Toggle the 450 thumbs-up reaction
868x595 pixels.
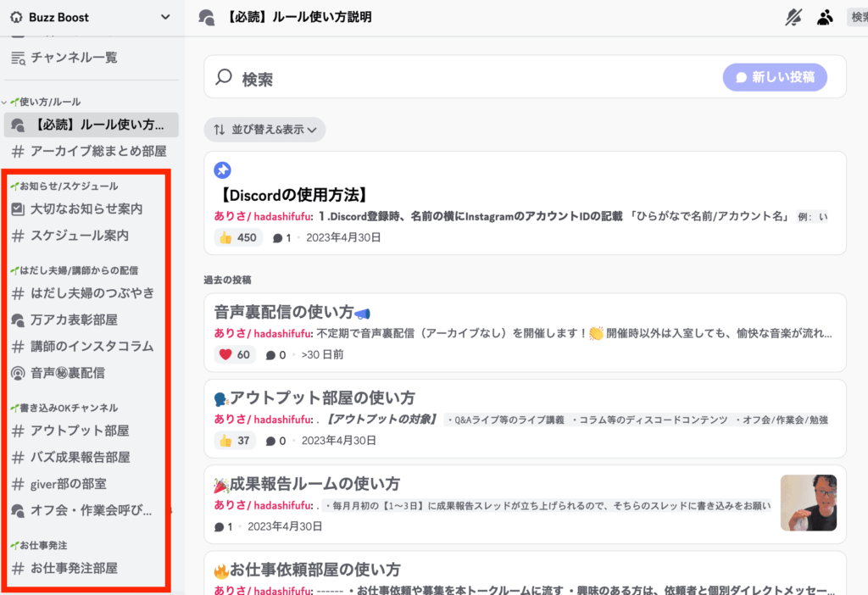click(237, 237)
